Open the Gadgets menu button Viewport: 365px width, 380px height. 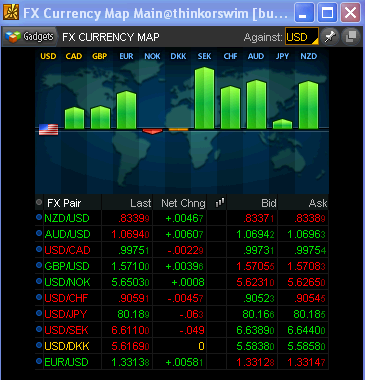click(29, 36)
